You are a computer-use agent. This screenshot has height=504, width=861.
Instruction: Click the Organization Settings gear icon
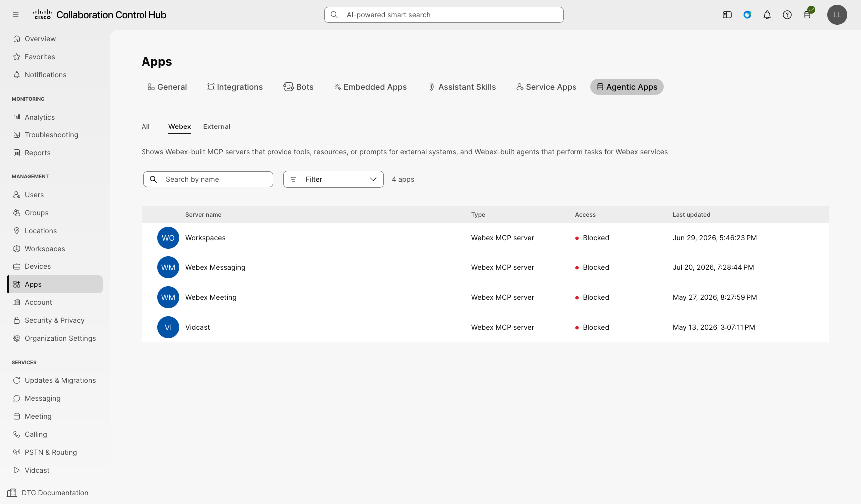17,338
